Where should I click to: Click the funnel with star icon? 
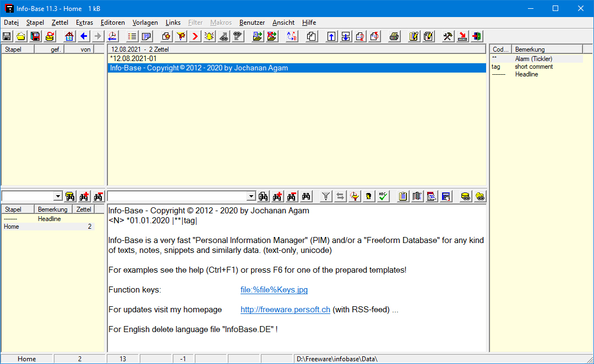click(181, 36)
